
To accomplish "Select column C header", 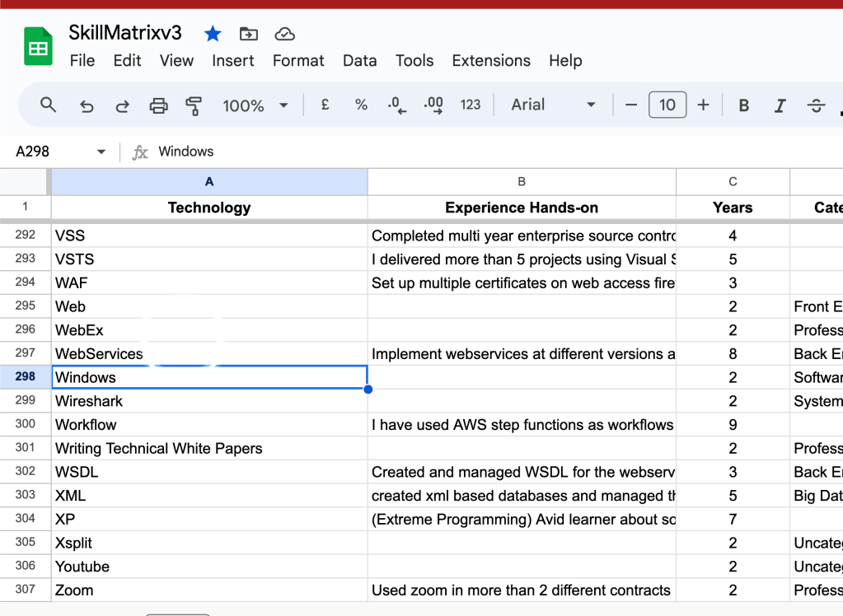I will click(x=733, y=182).
